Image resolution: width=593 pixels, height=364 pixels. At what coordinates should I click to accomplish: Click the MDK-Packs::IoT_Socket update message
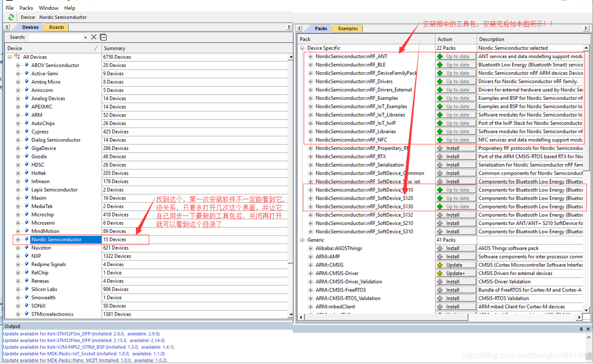click(84, 354)
